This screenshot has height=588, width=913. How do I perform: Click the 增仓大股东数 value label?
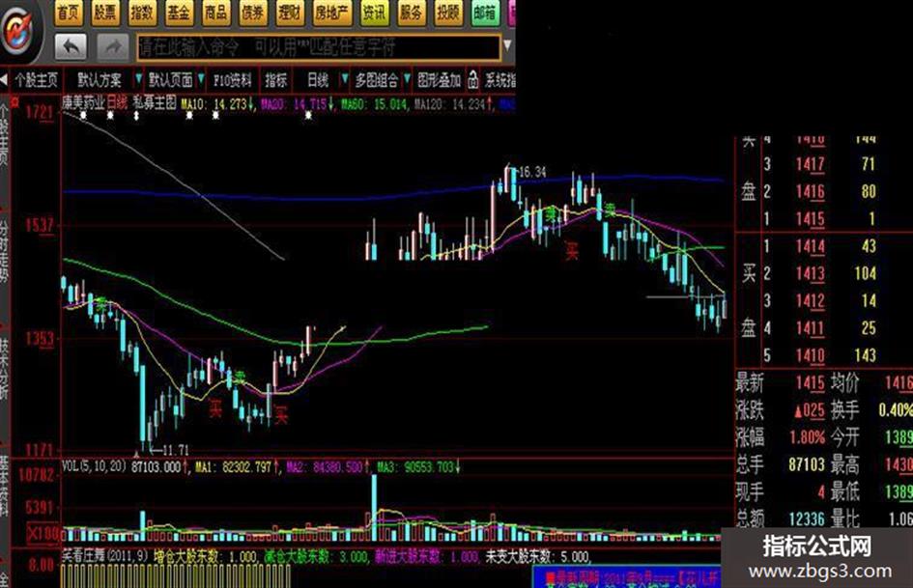[205, 557]
